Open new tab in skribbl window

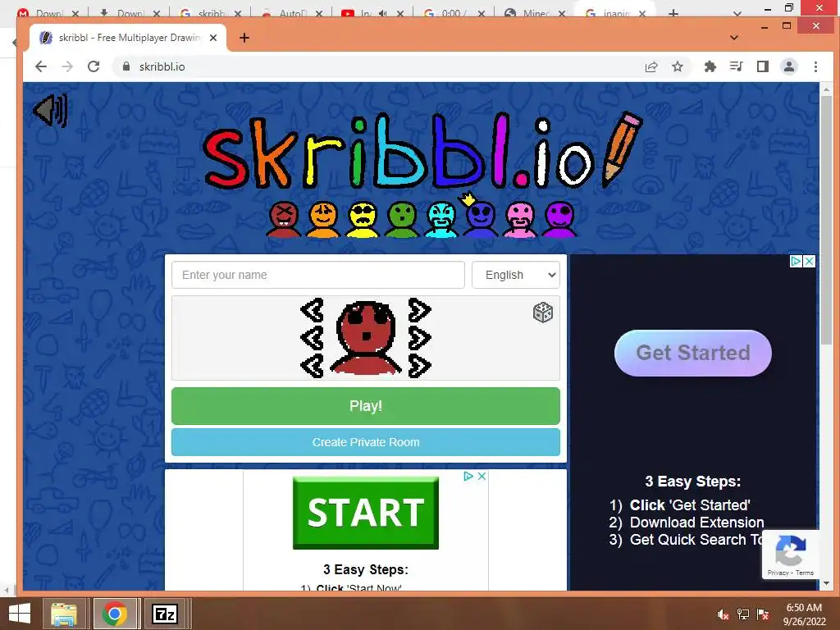[244, 38]
